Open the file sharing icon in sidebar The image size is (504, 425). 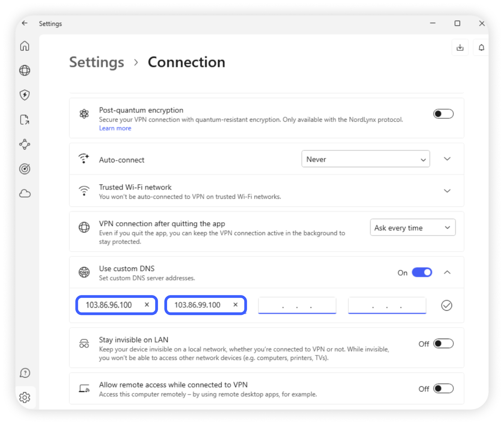(x=25, y=120)
